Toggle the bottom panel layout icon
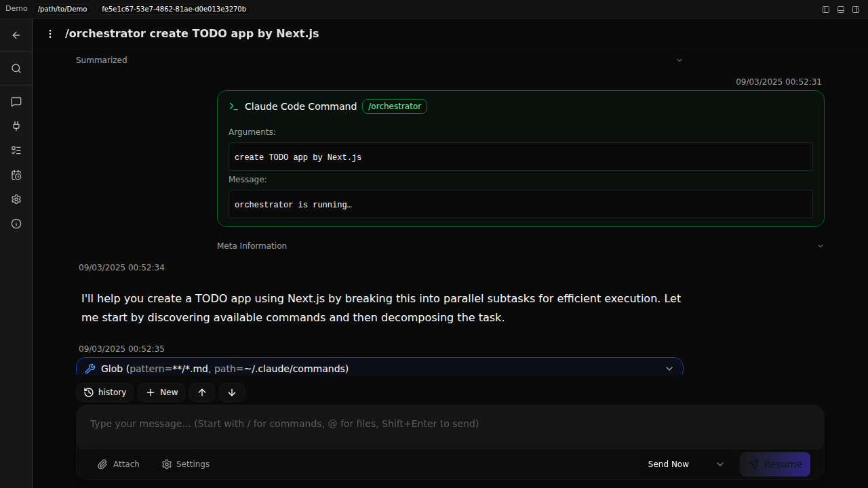Viewport: 868px width, 488px height. tap(841, 9)
